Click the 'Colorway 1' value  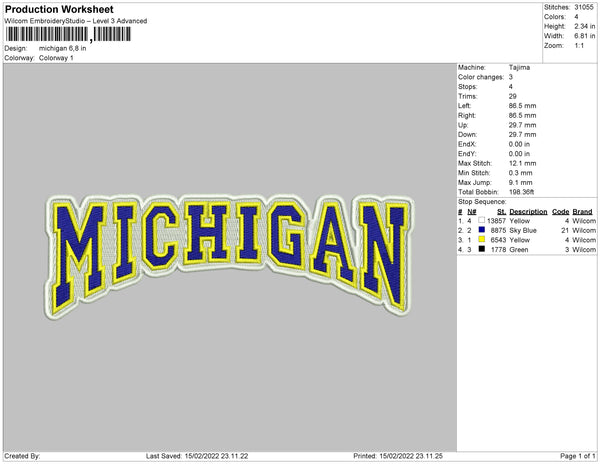tap(56, 58)
